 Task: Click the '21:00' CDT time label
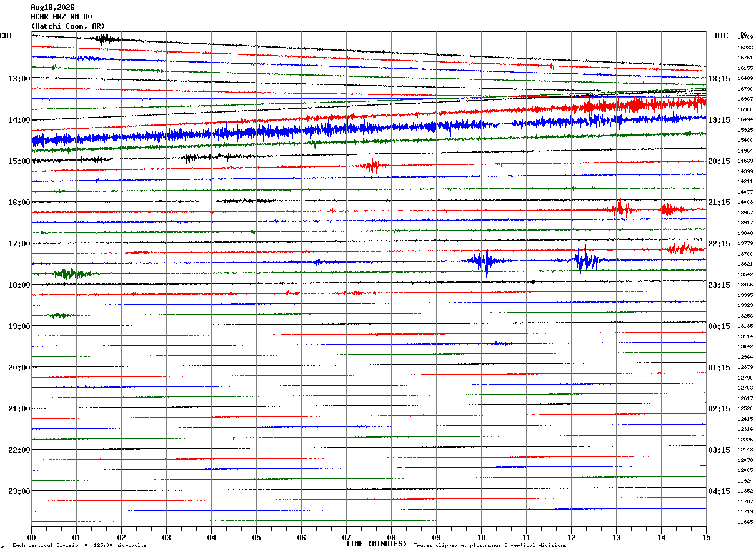point(19,409)
